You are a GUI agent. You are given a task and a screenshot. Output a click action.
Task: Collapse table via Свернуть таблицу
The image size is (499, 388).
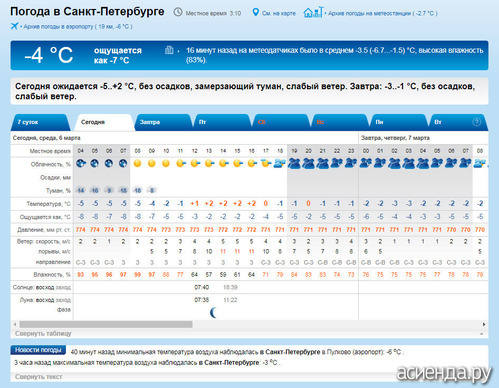click(x=43, y=333)
